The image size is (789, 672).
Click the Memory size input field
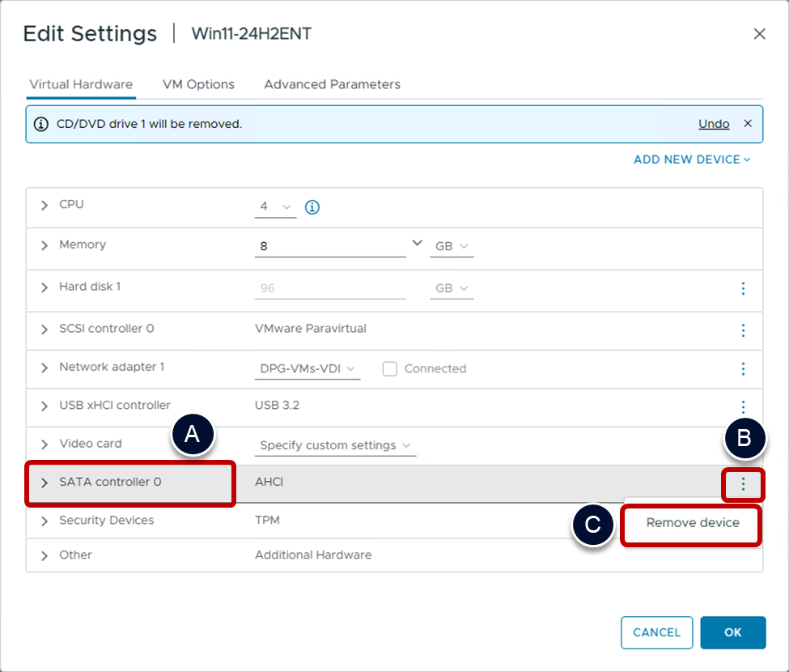[330, 246]
